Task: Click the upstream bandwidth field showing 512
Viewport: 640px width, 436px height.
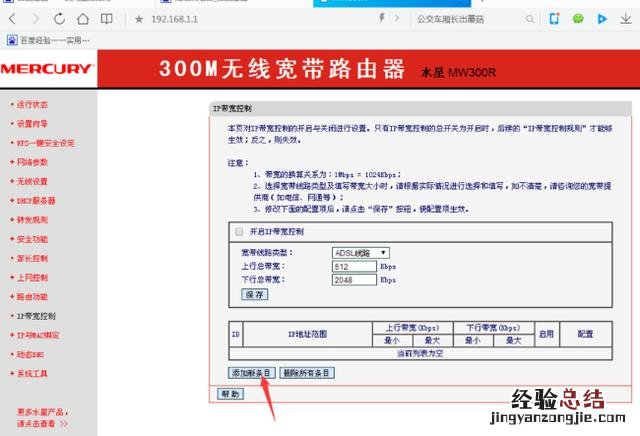Action: click(354, 267)
